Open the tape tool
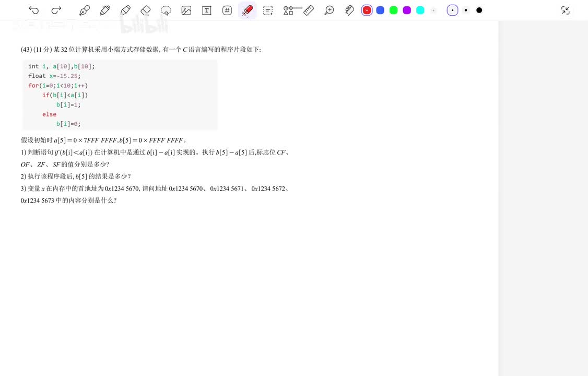This screenshot has height=376, width=588. tap(349, 10)
